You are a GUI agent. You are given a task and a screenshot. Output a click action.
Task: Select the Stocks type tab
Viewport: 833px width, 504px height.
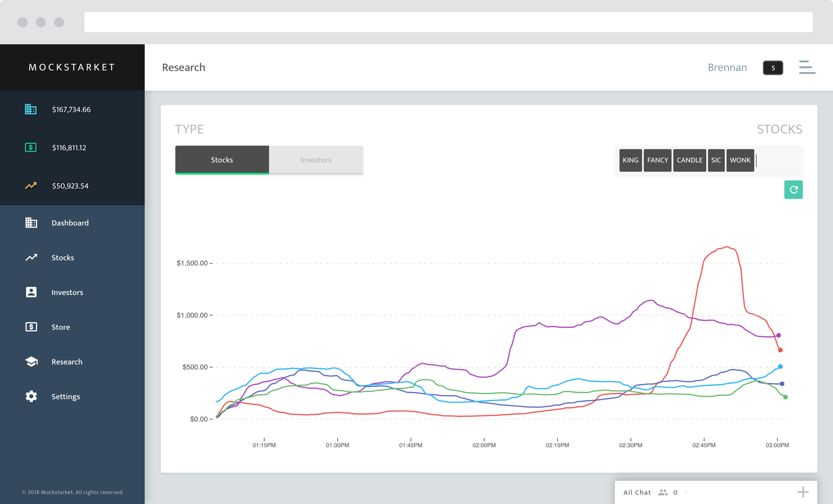222,160
